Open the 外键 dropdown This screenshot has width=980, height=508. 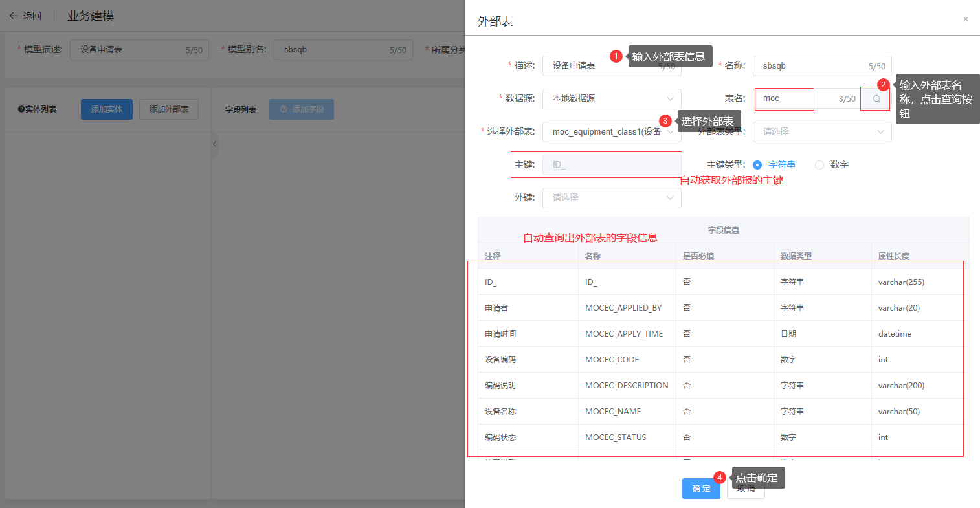611,198
